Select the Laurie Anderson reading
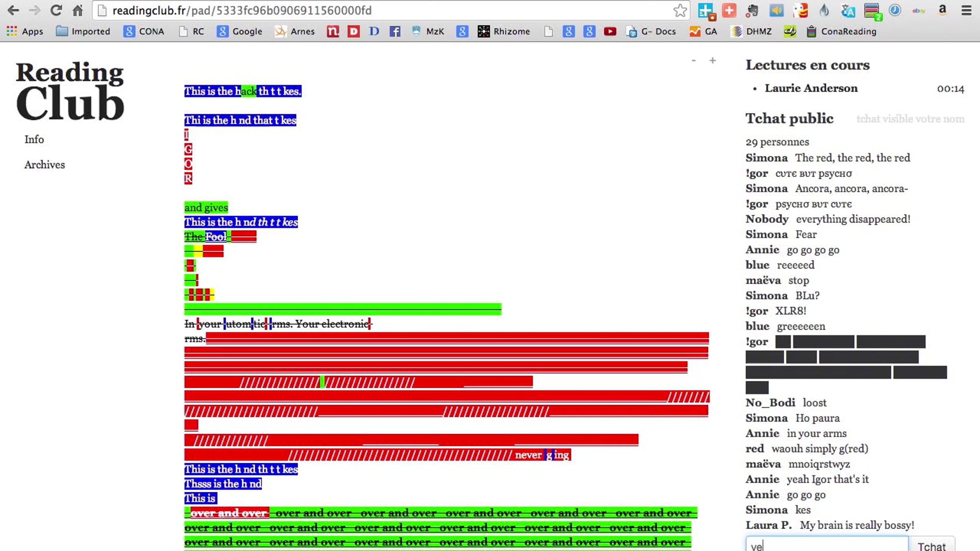 pyautogui.click(x=811, y=89)
